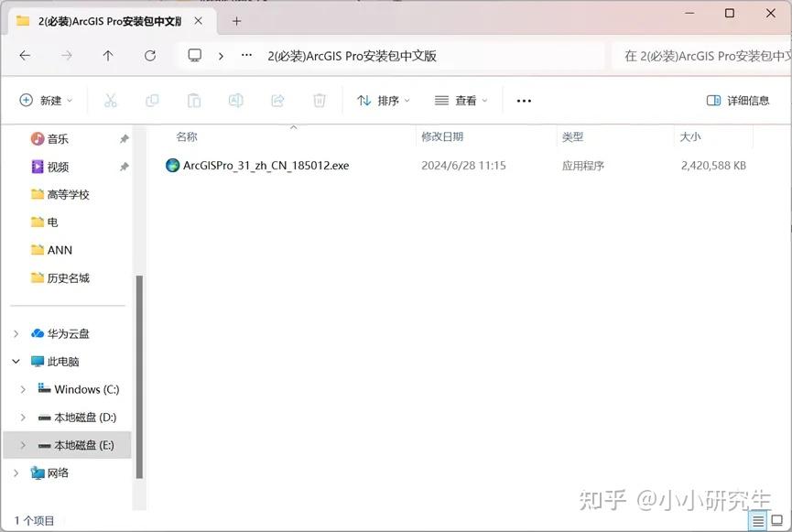Unpin the 音乐 folder pin icon

tap(125, 138)
